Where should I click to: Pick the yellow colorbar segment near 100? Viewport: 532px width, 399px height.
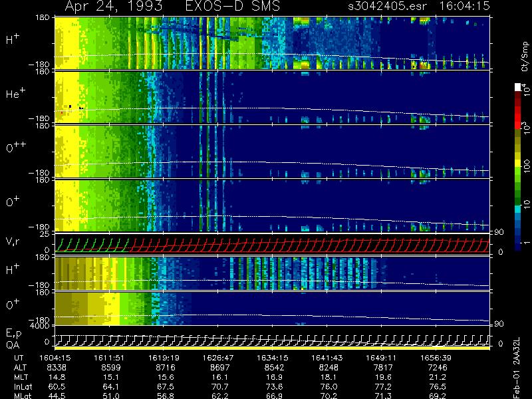(x=518, y=164)
